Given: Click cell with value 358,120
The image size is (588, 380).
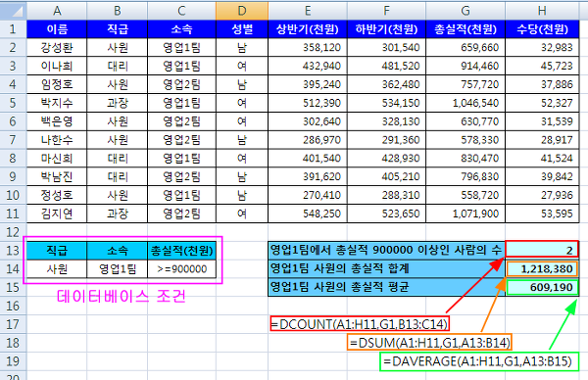Looking at the screenshot, I should coord(308,48).
